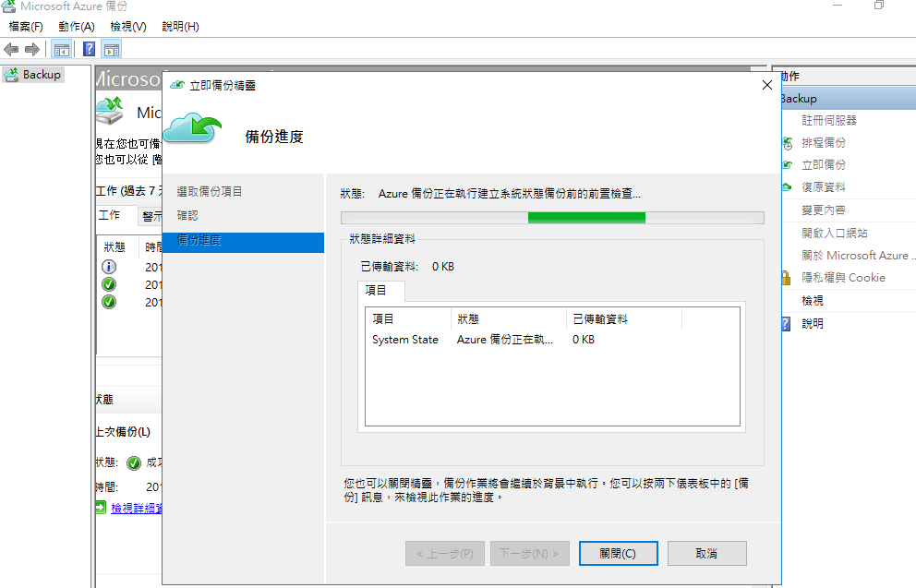Image resolution: width=916 pixels, height=588 pixels.
Task: Click the 項目 column header
Action: 408,319
